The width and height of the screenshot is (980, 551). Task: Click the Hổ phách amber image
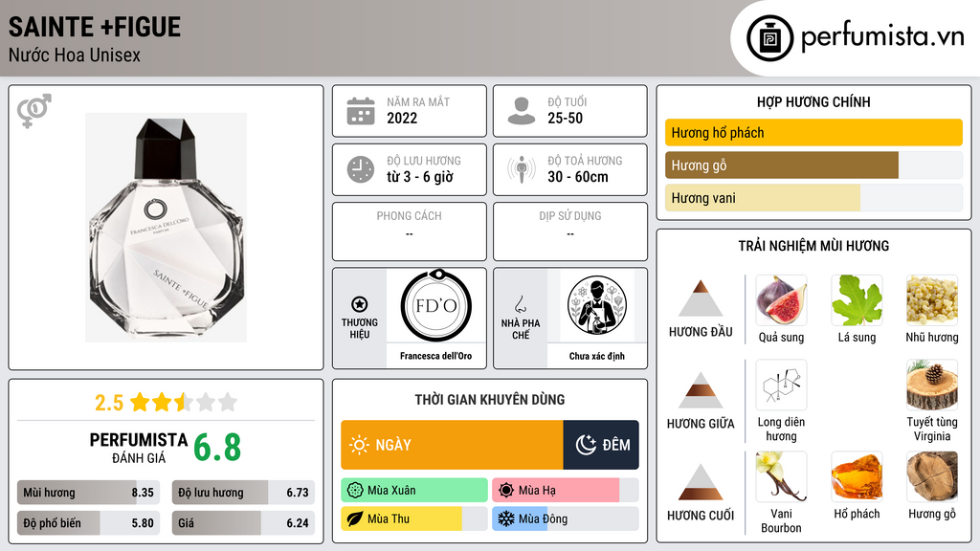[x=857, y=476]
